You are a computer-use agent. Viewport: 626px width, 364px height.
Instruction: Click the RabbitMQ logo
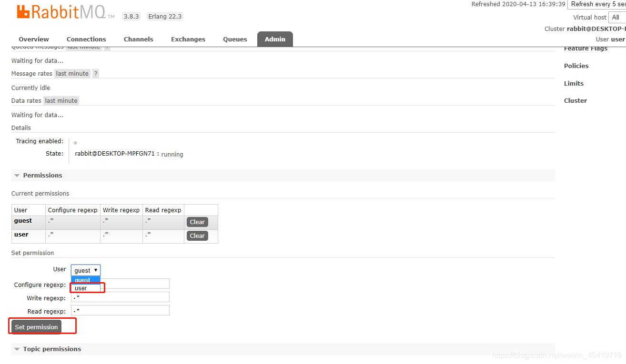(65, 12)
